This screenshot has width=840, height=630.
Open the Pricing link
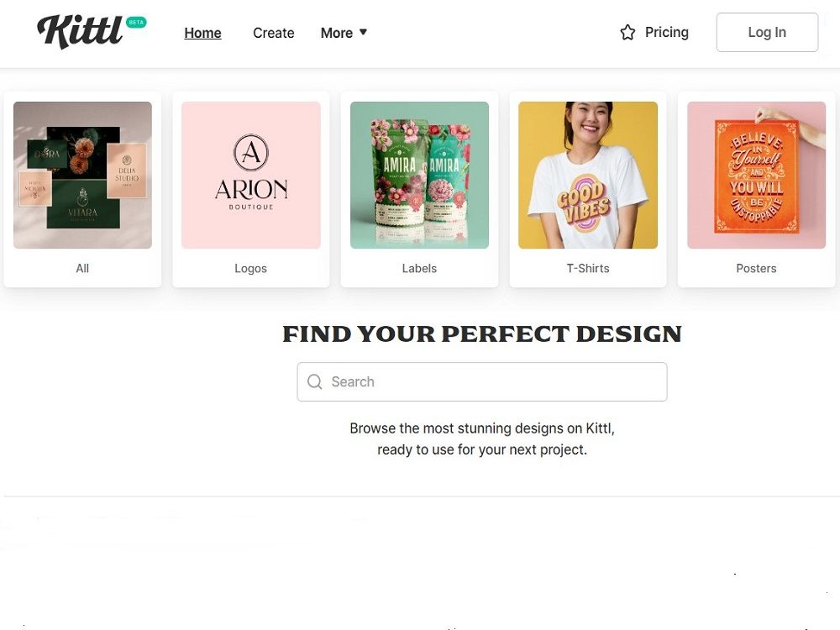[x=666, y=32]
